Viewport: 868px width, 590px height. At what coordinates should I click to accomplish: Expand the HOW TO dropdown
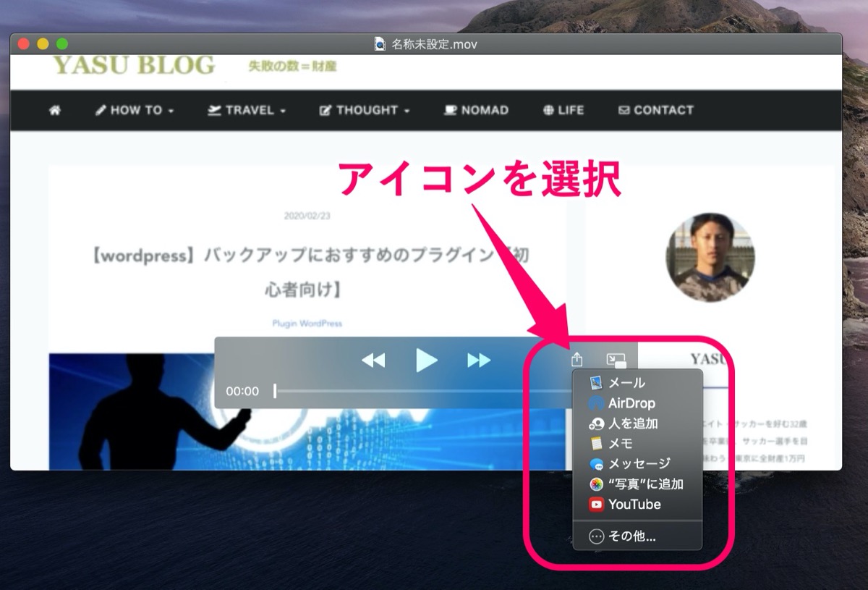(135, 110)
